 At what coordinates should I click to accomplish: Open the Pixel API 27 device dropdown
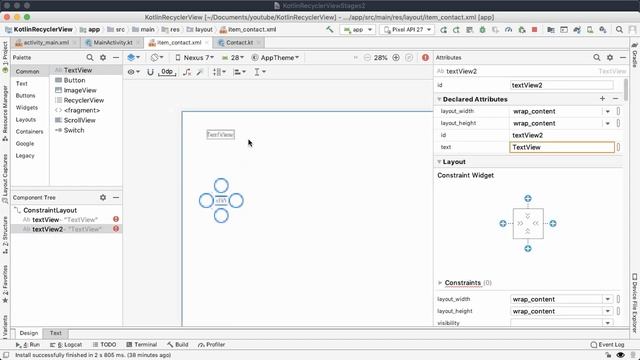click(x=407, y=29)
